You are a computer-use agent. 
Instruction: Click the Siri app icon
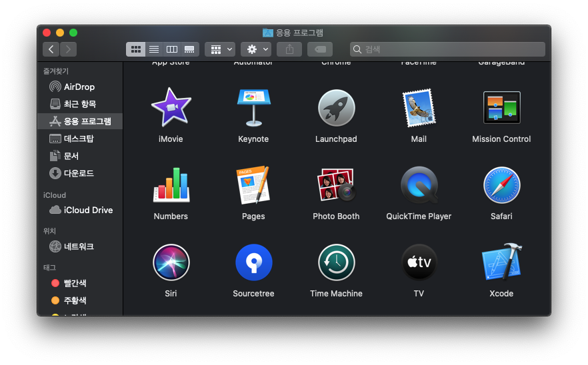pyautogui.click(x=171, y=262)
